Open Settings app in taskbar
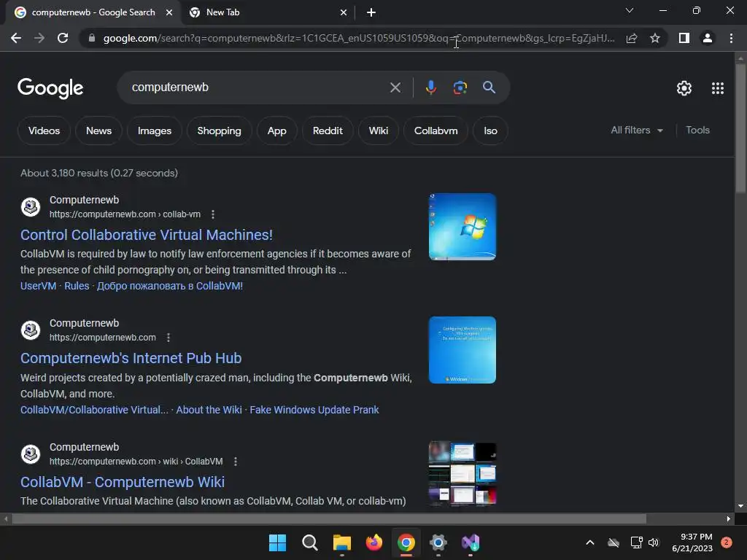Image resolution: width=747 pixels, height=560 pixels. pos(438,542)
